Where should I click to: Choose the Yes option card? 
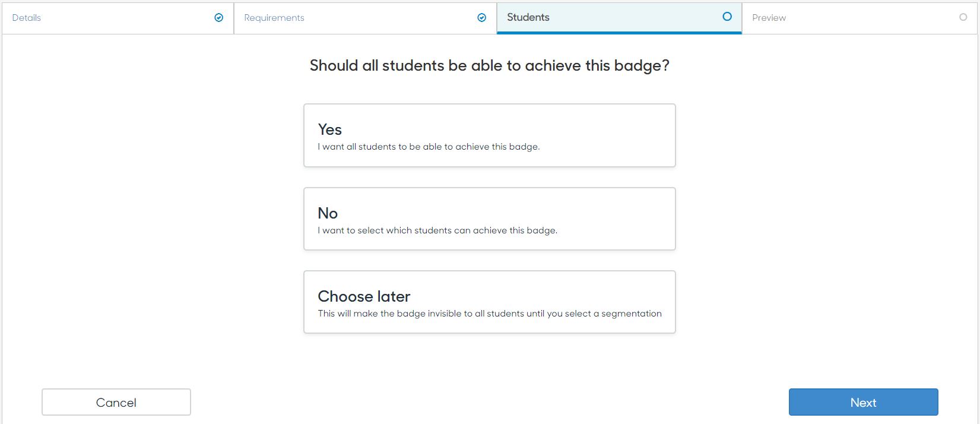coord(490,135)
